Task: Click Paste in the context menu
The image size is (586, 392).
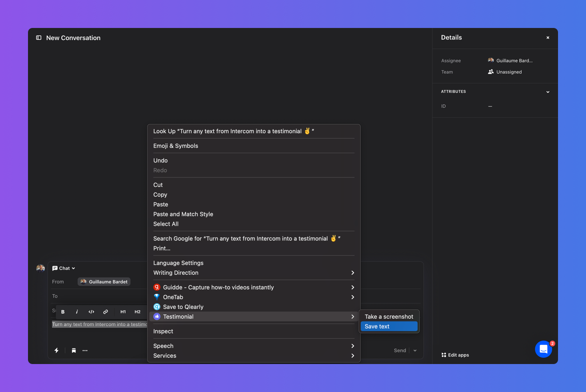Action: point(254,204)
